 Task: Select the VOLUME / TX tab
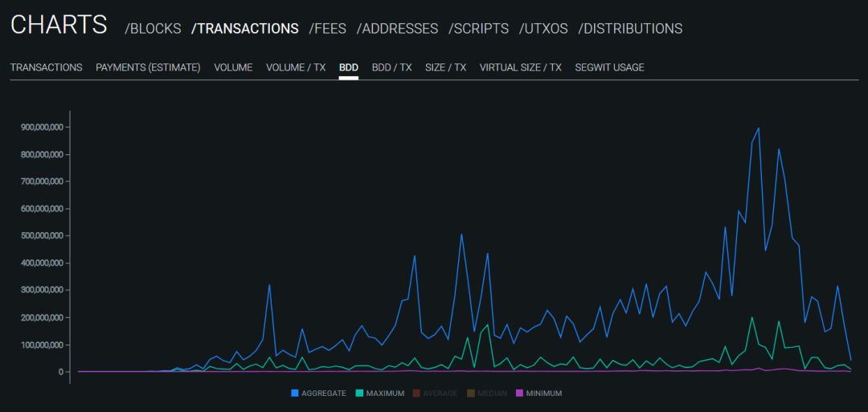[x=296, y=67]
